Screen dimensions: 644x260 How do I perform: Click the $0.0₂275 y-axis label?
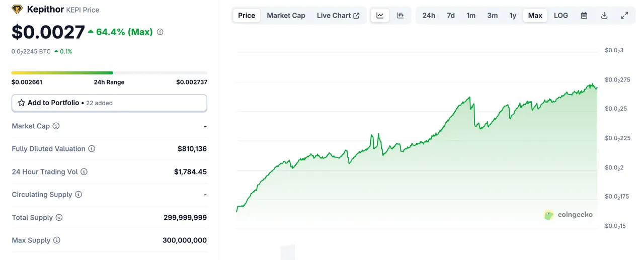click(x=616, y=79)
